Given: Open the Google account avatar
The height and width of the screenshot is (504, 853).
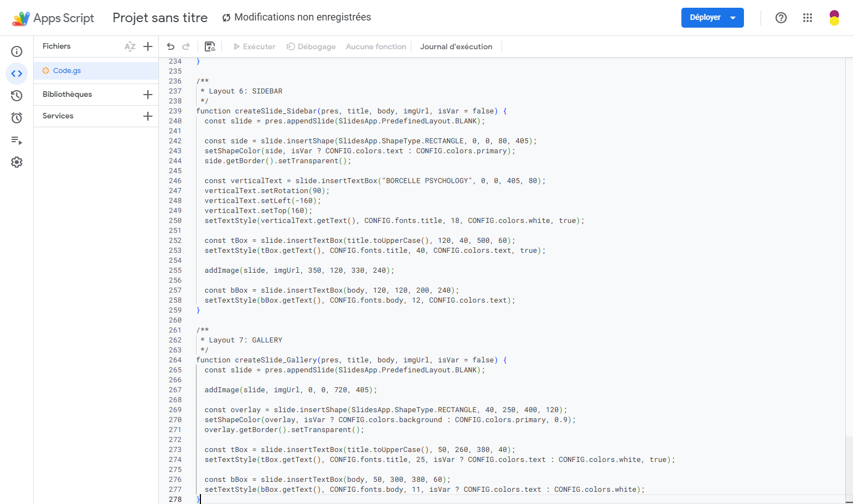Looking at the screenshot, I should tap(834, 18).
